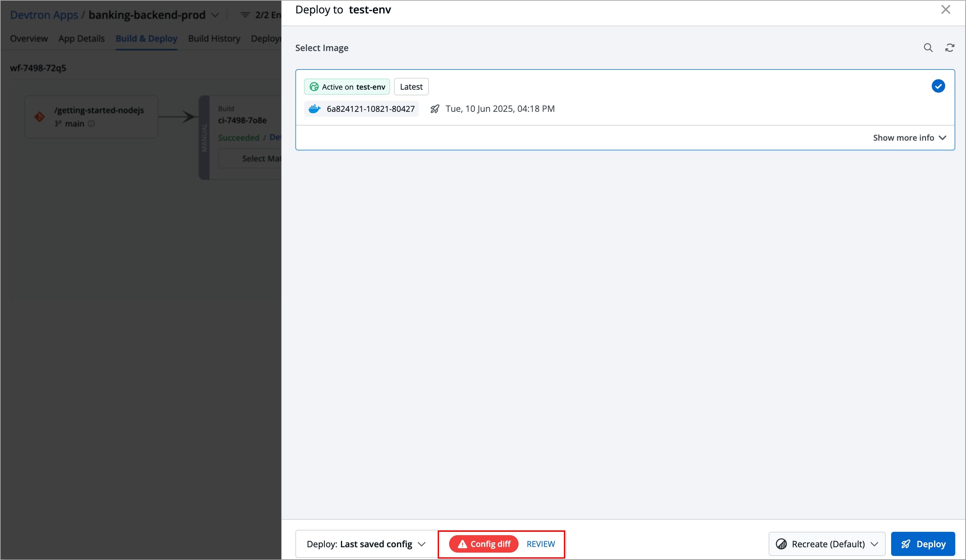
Task: Click the filter icon near 2/2 environments
Action: pos(245,15)
